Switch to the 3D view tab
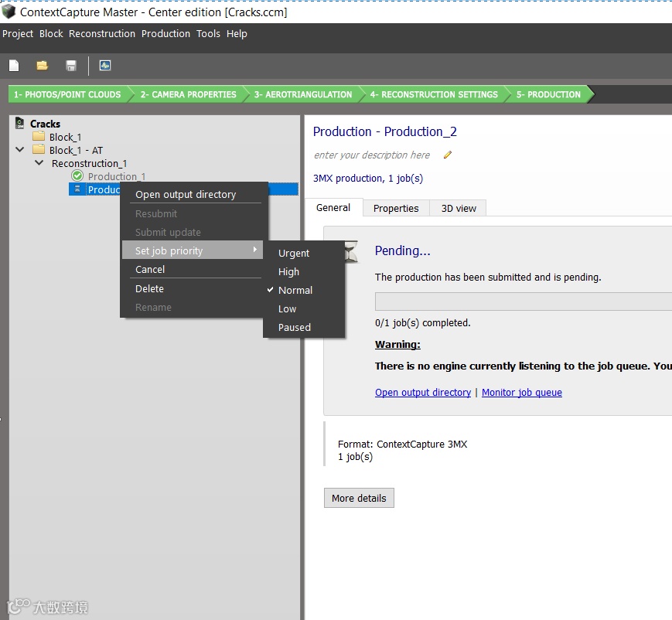The width and height of the screenshot is (672, 620). tap(459, 208)
